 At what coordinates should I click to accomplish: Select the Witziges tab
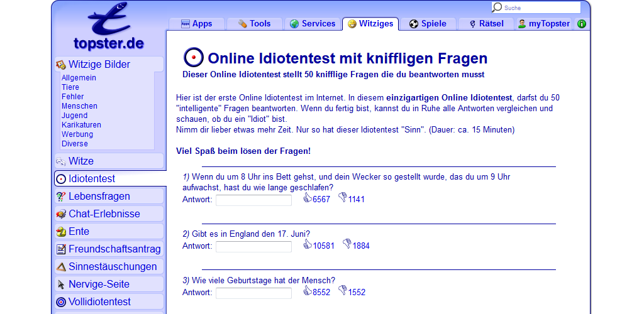click(370, 24)
